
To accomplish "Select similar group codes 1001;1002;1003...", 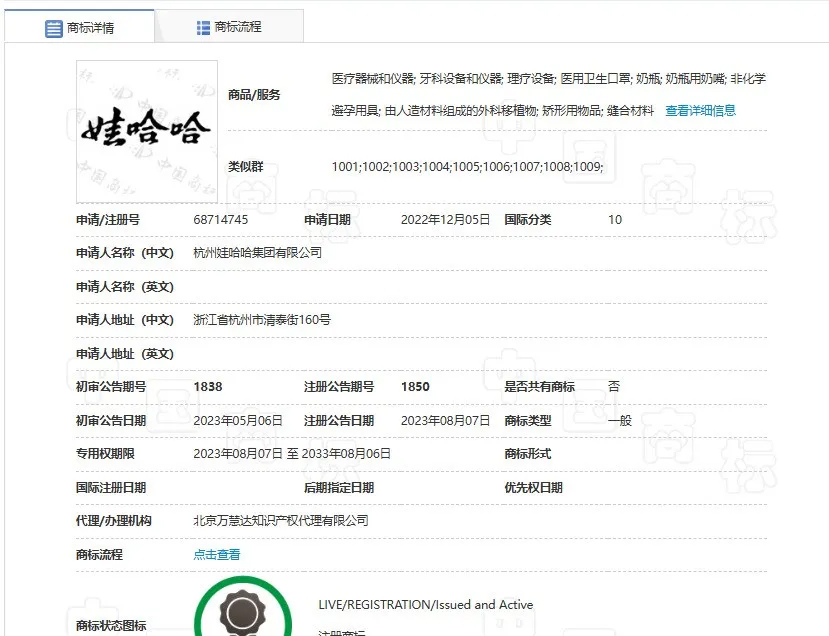I will (467, 167).
